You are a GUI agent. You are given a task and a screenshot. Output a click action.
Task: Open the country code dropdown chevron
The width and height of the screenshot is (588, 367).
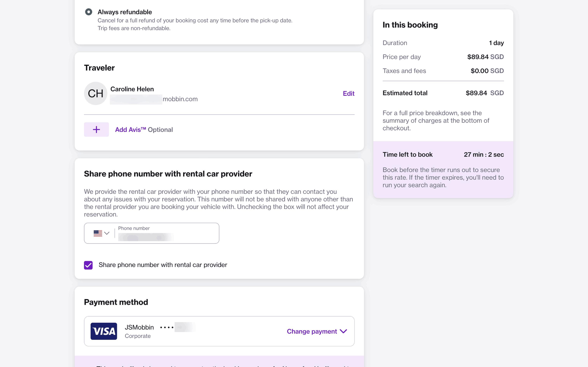107,233
